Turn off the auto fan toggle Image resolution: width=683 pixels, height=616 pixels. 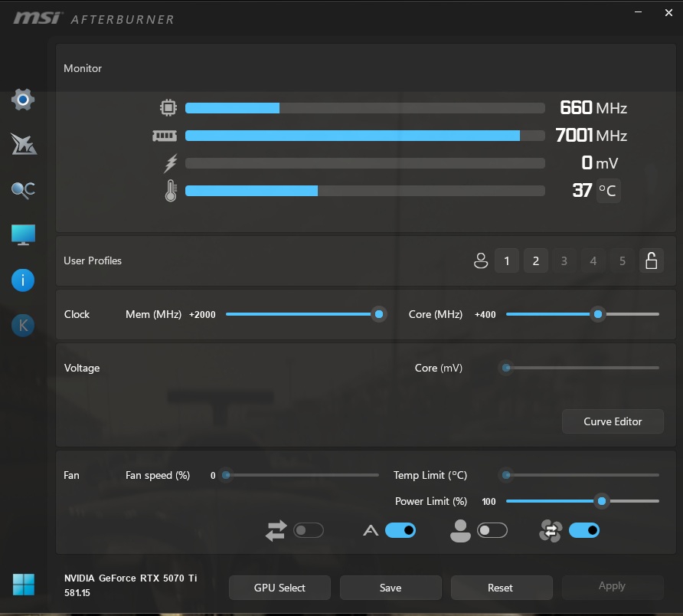[x=400, y=530]
